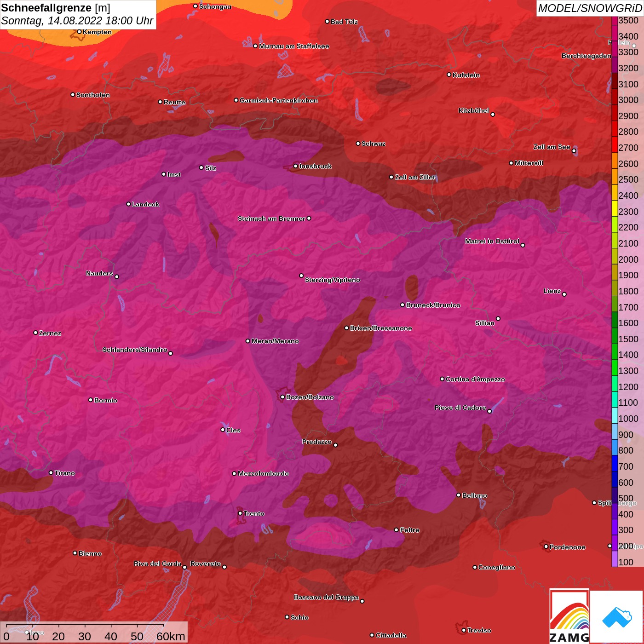Click the Lienz city marker dot
The width and height of the screenshot is (644, 644).
point(564,294)
